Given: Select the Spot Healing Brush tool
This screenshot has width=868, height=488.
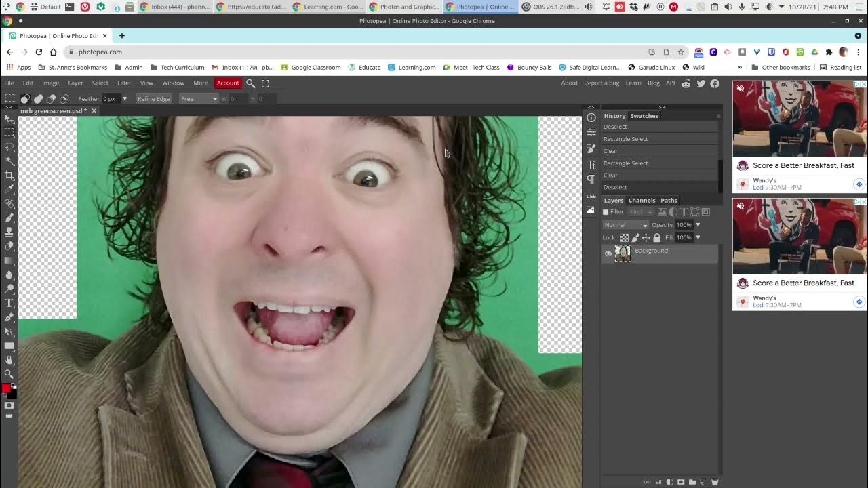Looking at the screenshot, I should [9, 203].
